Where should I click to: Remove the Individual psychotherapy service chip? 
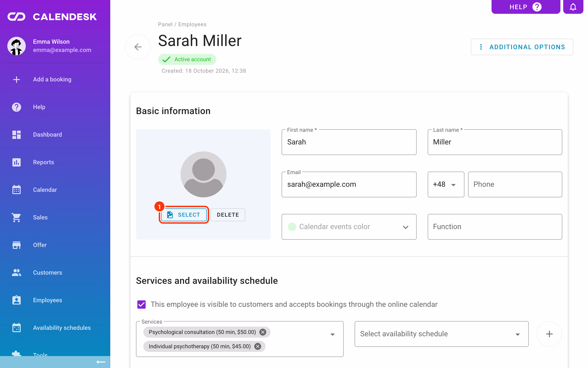pos(257,346)
